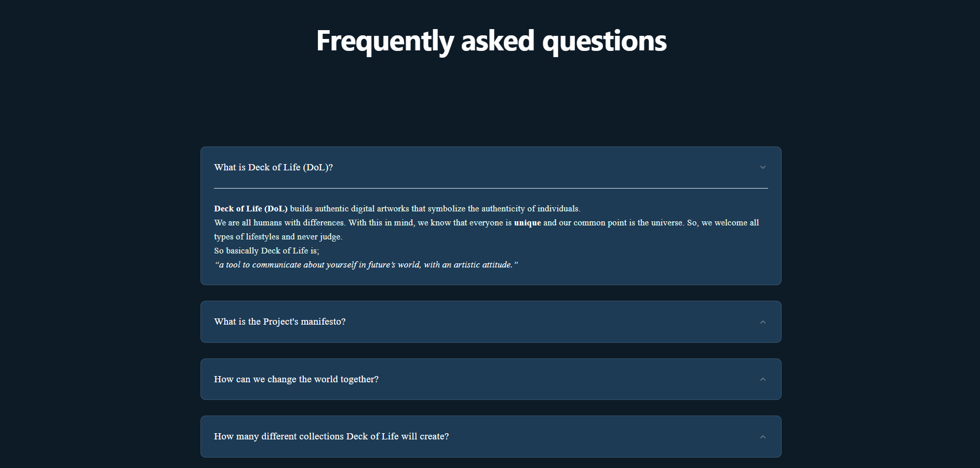This screenshot has width=980, height=468.
Task: Click 'We are all humans with differences' sentence
Action: tap(279, 223)
